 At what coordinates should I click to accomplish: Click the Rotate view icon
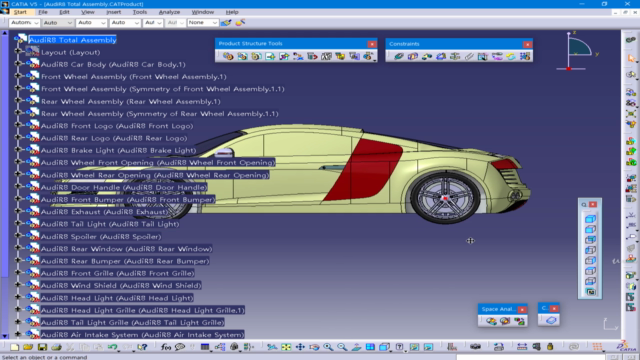(314, 347)
